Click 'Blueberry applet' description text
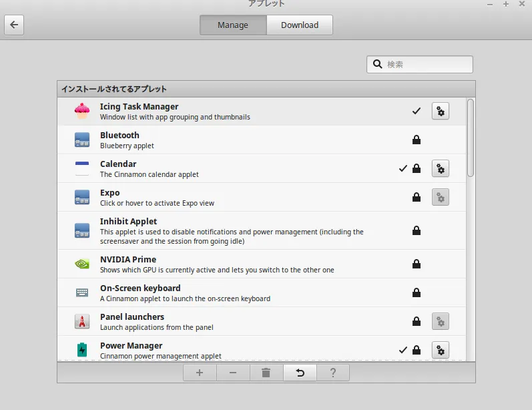The image size is (532, 410). pos(127,146)
